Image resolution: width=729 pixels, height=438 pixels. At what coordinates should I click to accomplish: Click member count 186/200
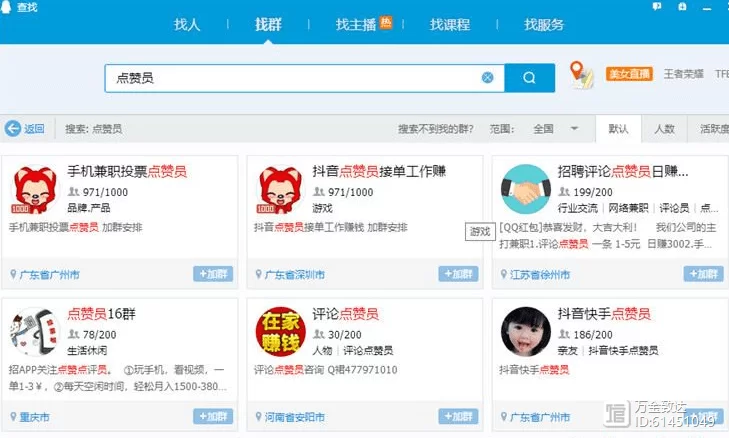tap(593, 334)
